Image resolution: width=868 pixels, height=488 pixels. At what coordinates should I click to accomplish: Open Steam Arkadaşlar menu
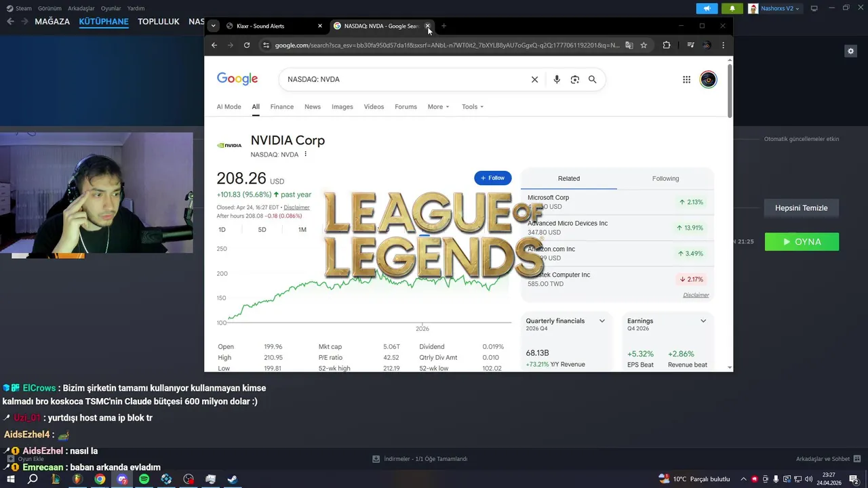pos(81,8)
